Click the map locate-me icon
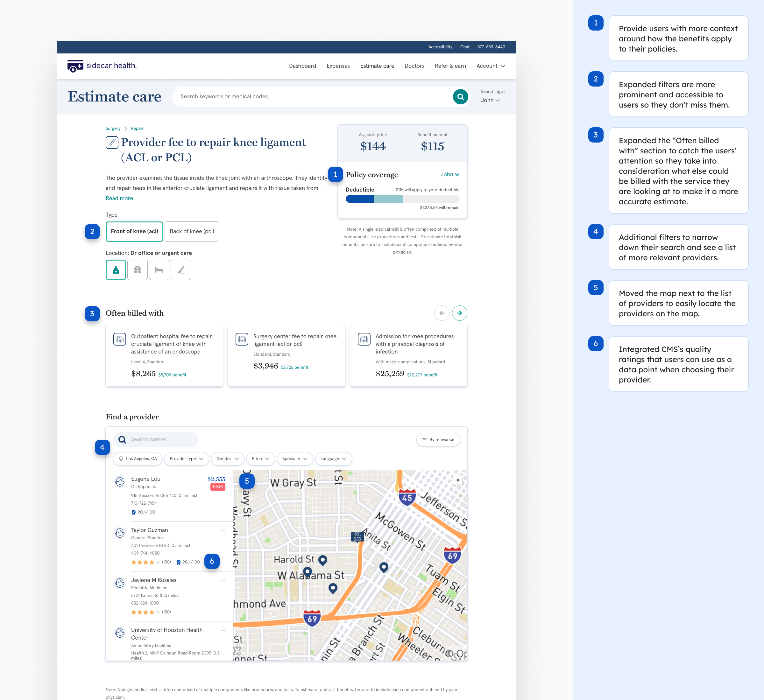 pyautogui.click(x=457, y=480)
